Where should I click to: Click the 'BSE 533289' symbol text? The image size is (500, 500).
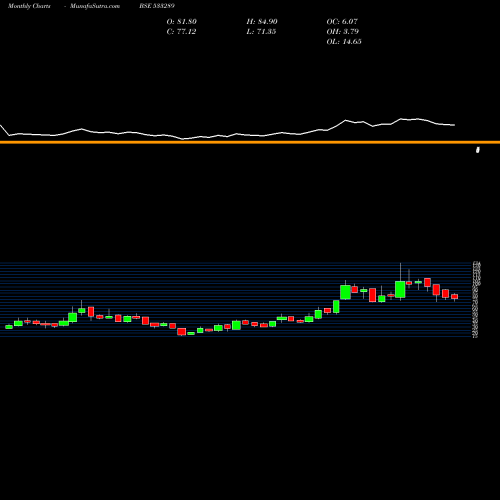pos(157,6)
